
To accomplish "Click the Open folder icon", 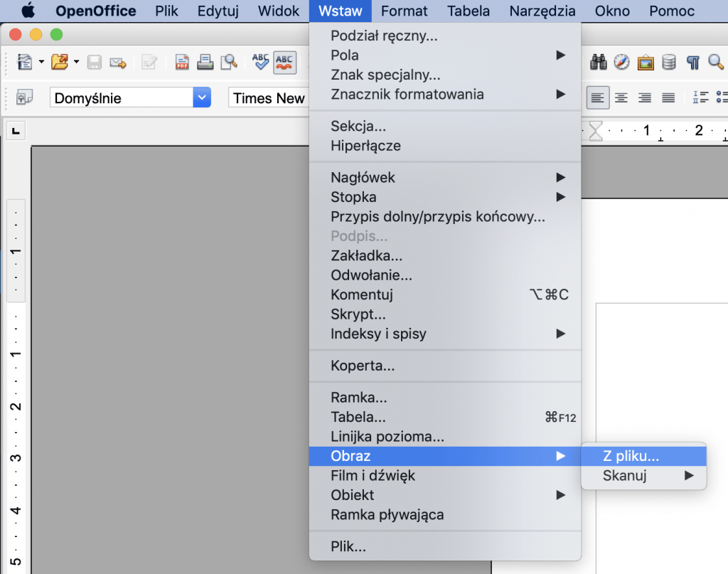I will pos(60,62).
